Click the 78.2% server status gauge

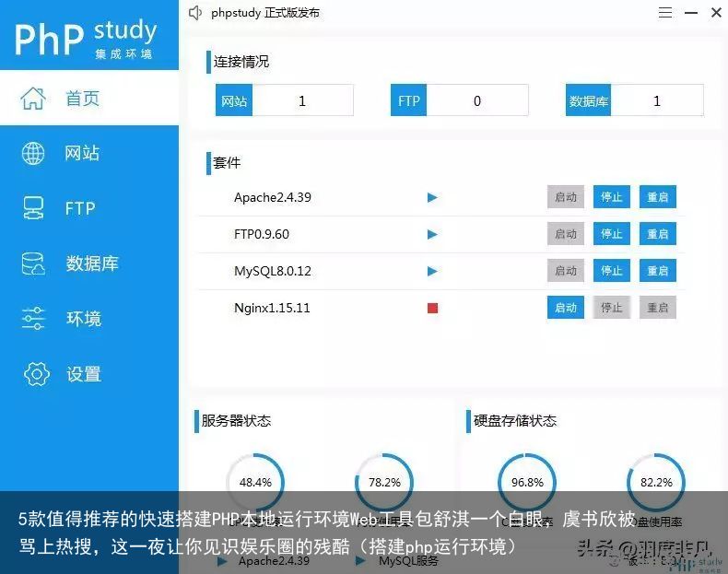tap(384, 482)
